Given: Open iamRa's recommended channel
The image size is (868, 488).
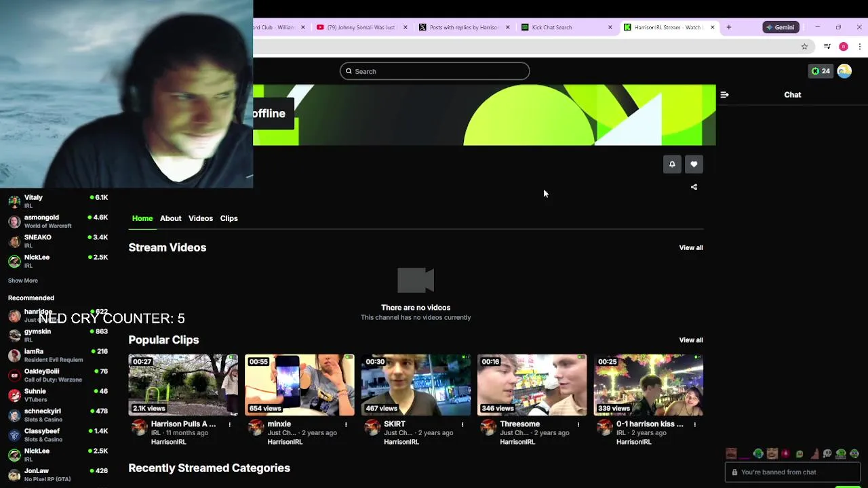Looking at the screenshot, I should point(58,355).
